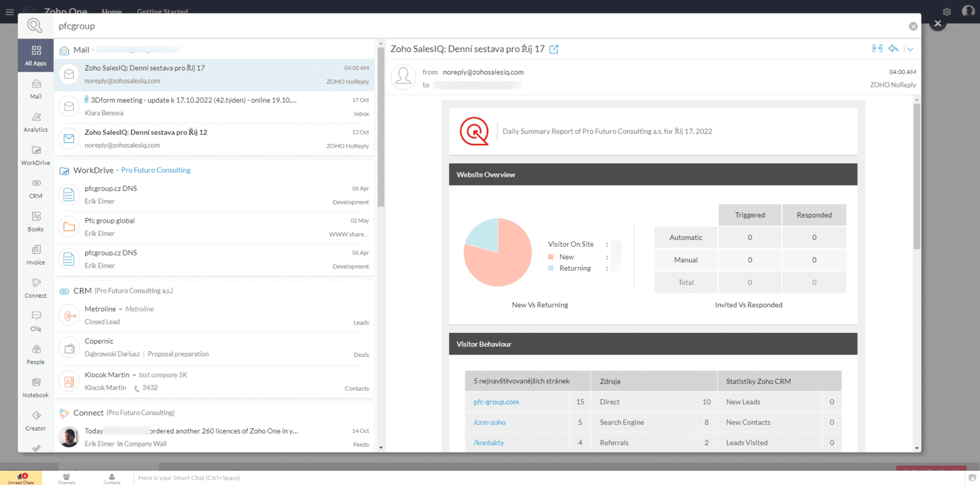The width and height of the screenshot is (980, 485).
Task: Filter results by Cliq app
Action: (x=36, y=321)
